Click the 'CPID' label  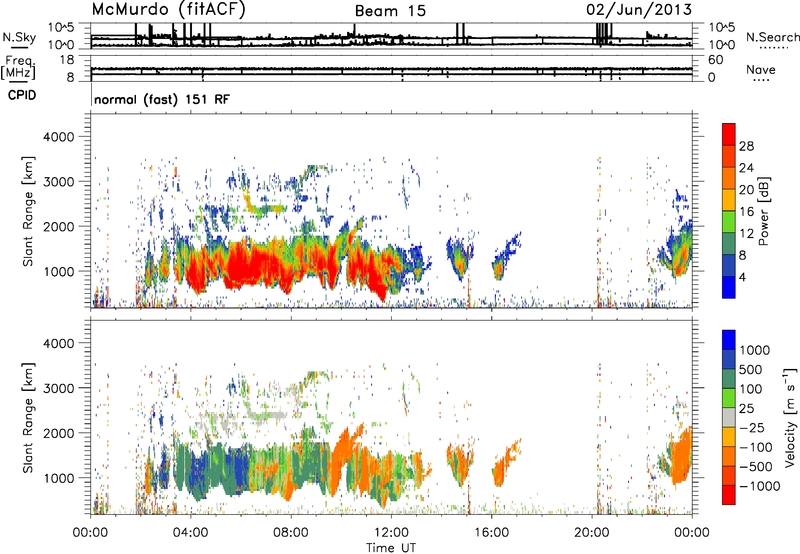22,95
